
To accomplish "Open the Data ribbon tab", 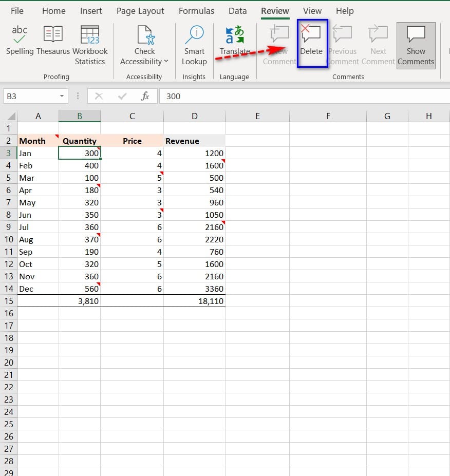I will point(237,11).
